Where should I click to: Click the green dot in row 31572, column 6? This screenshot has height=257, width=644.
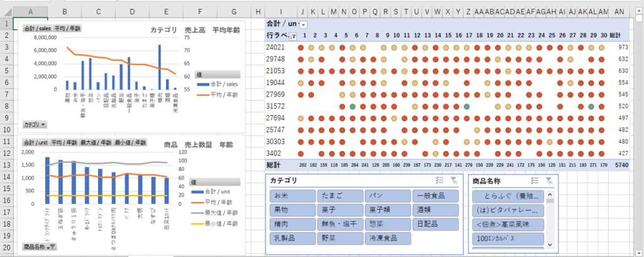pyautogui.click(x=352, y=106)
